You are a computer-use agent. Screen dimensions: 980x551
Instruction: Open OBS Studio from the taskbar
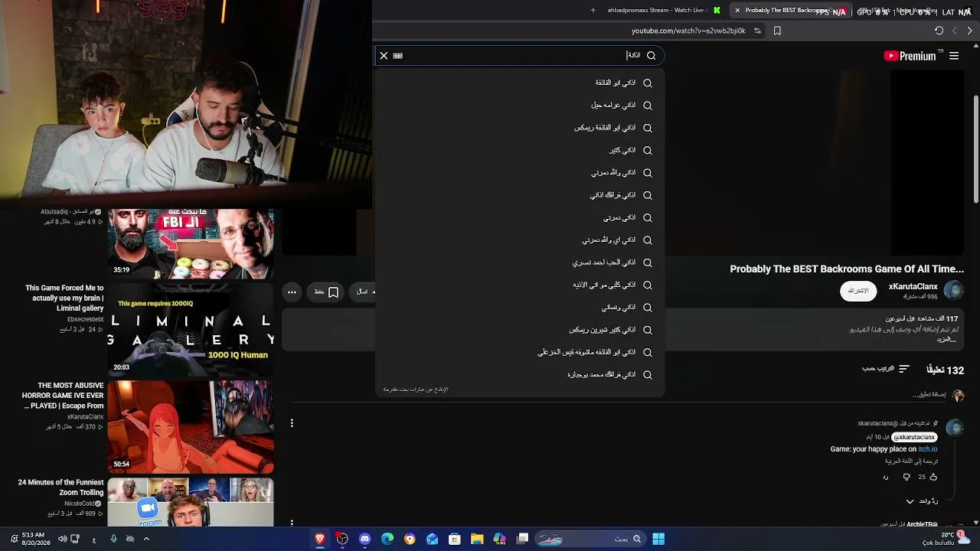[x=342, y=539]
